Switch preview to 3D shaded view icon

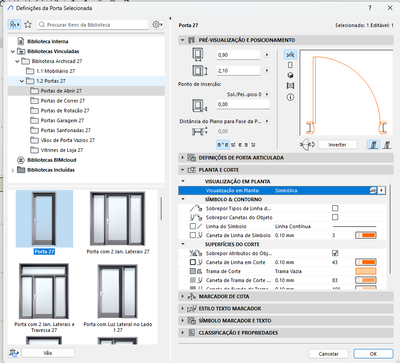pos(290,75)
